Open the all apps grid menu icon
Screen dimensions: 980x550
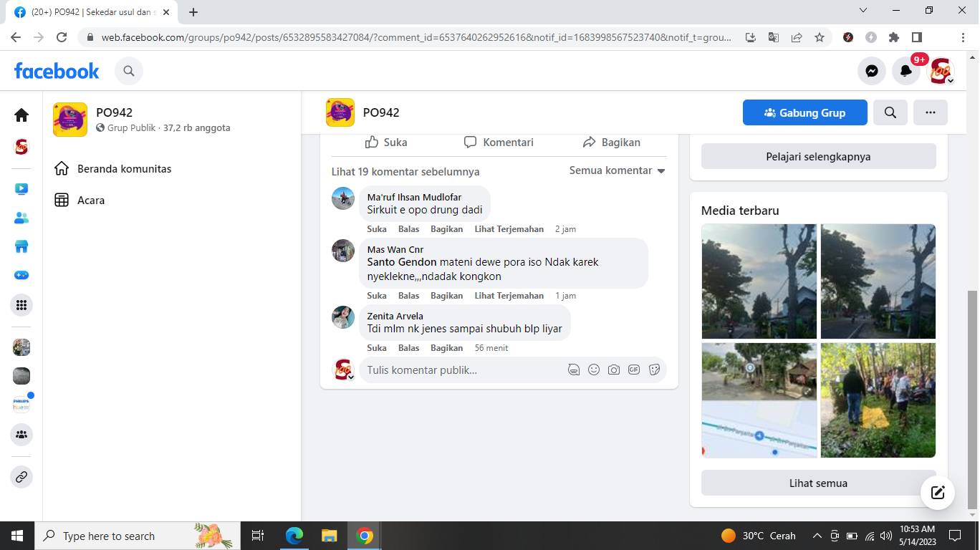(21, 305)
